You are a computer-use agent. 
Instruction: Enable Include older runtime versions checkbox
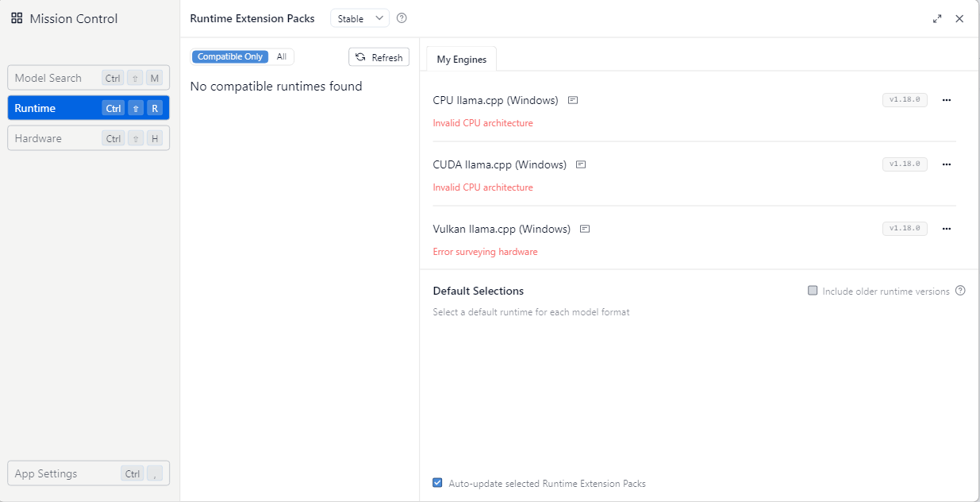tap(813, 291)
